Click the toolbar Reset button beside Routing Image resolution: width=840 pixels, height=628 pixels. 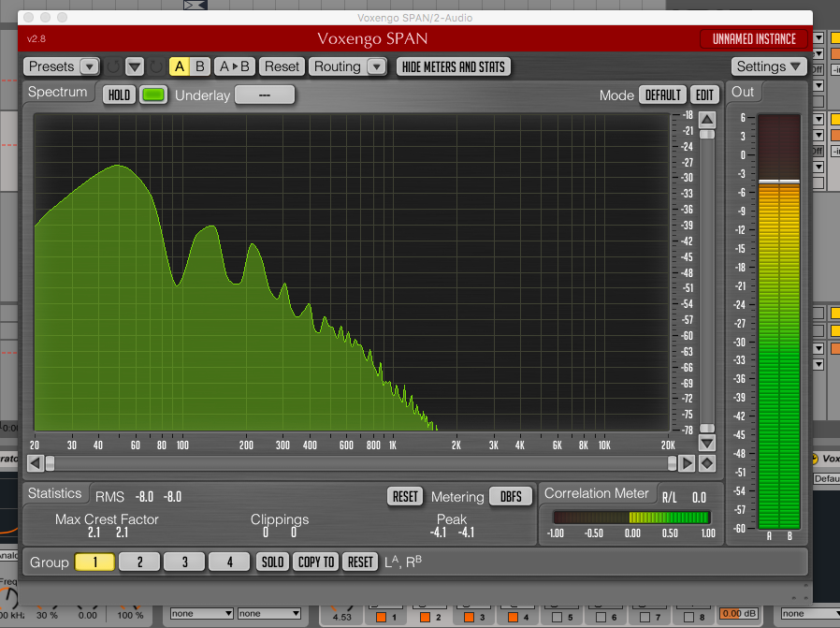click(282, 67)
